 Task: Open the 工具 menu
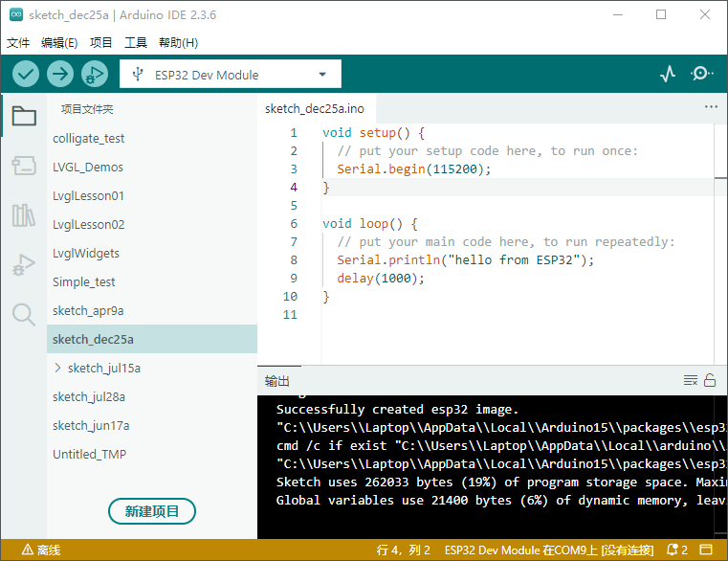pos(136,43)
